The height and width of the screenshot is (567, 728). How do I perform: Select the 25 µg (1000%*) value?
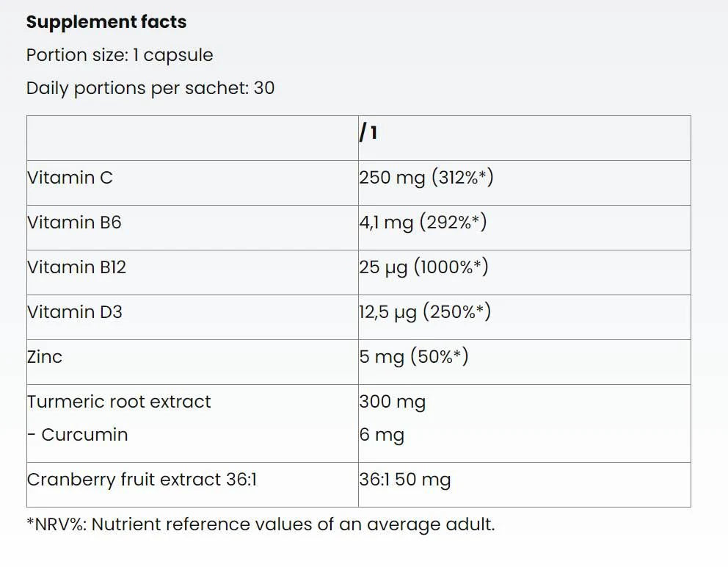click(x=423, y=267)
